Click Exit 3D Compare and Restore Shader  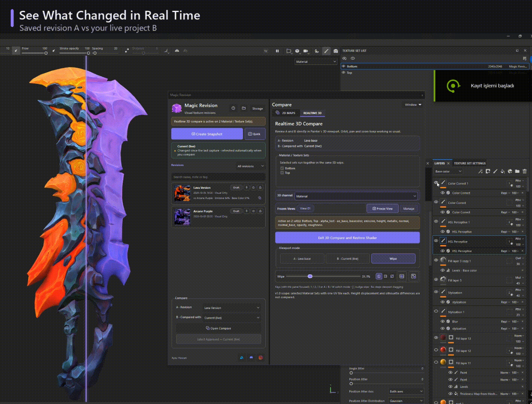point(347,238)
